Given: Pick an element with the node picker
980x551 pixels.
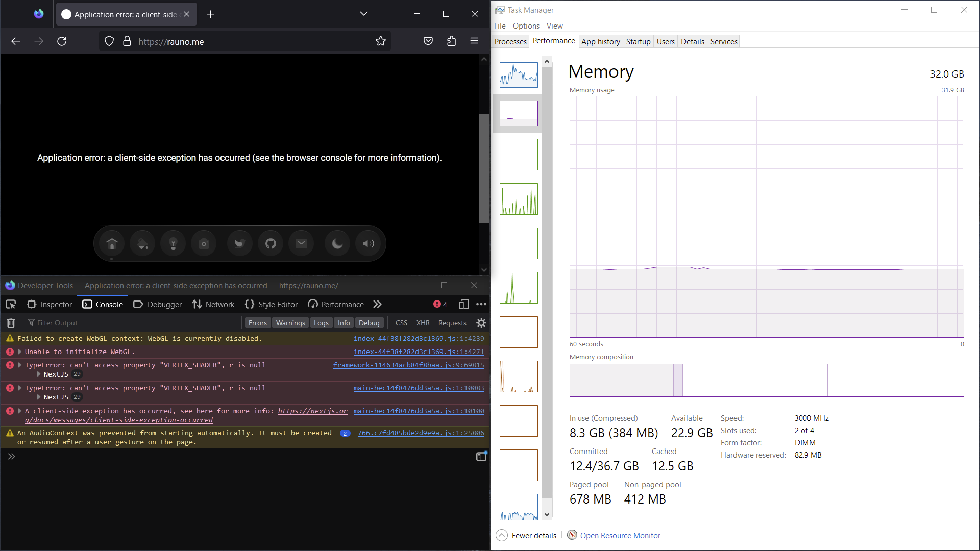Looking at the screenshot, I should point(11,304).
